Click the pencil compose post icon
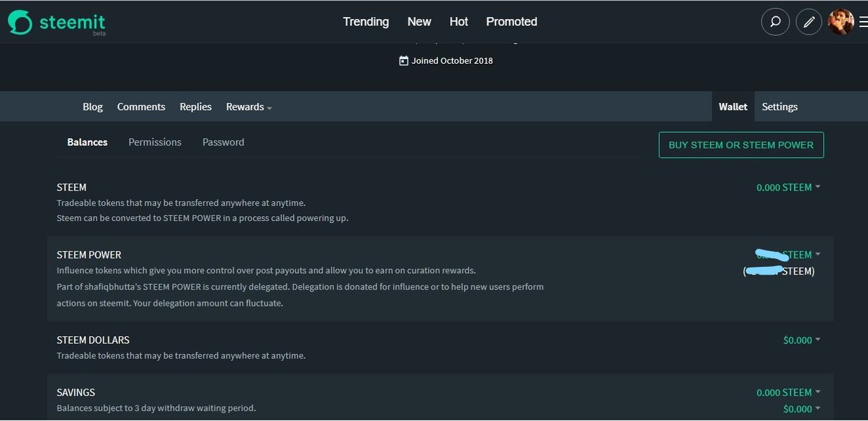 point(808,22)
